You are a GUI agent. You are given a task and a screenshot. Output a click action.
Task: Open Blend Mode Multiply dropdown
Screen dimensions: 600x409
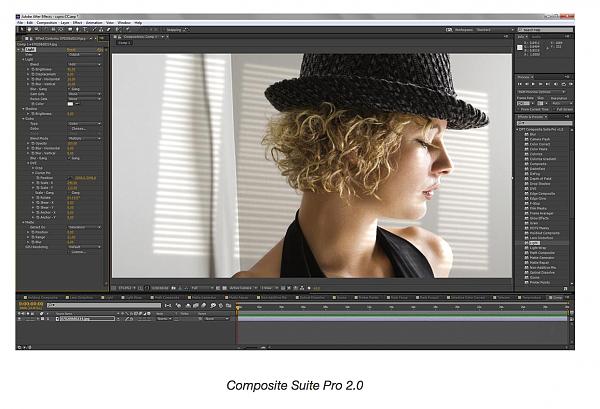pyautogui.click(x=84, y=138)
